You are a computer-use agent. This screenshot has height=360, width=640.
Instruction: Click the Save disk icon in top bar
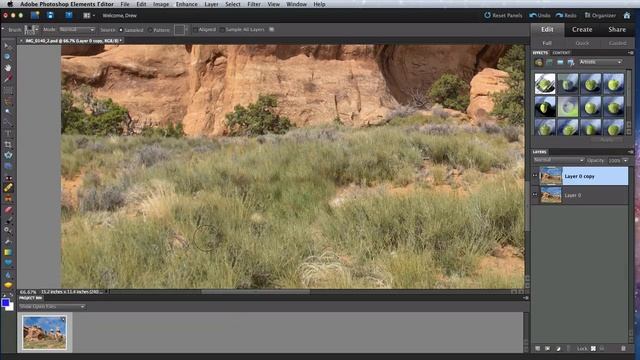tap(50, 16)
